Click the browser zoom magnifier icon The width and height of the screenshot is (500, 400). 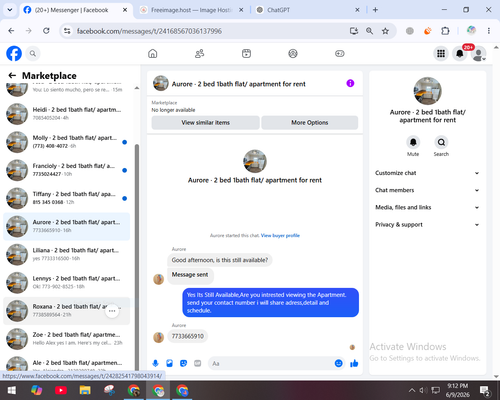tap(369, 31)
